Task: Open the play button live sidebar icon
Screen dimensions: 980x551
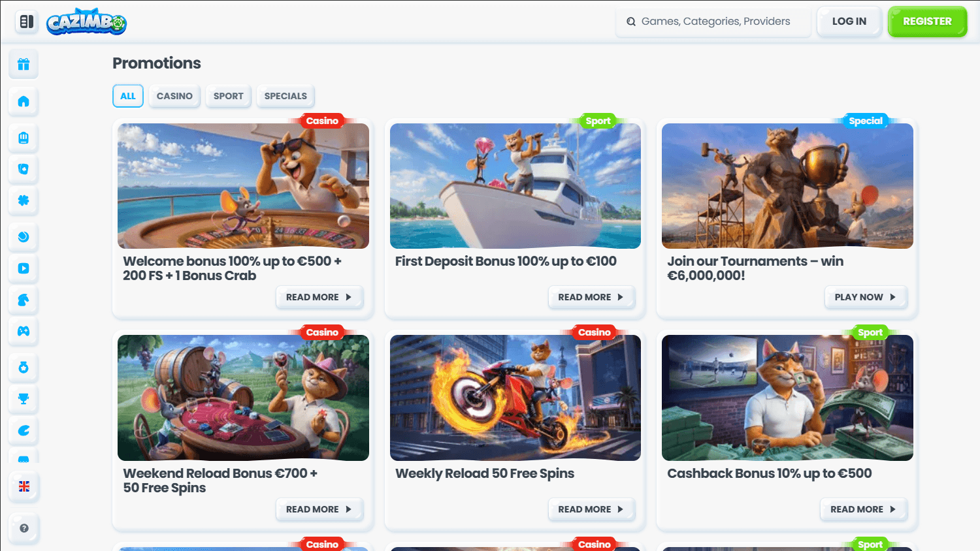Action: tap(24, 268)
